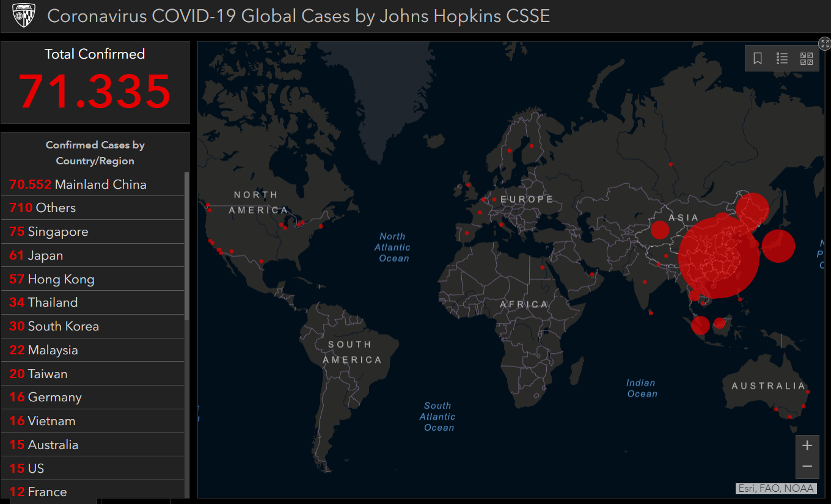Viewport: 831px width, 504px height.
Task: Click the Johns Hopkins shield logo
Action: coord(24,15)
